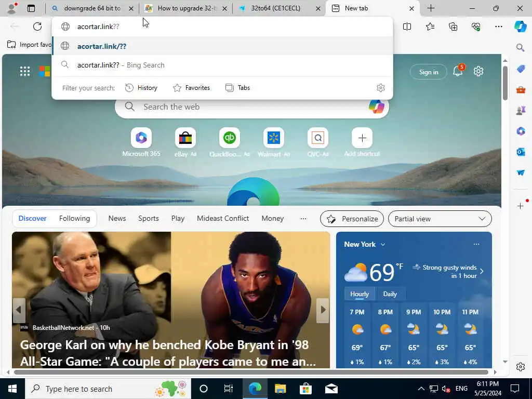Select Following feed tab

[75, 219]
